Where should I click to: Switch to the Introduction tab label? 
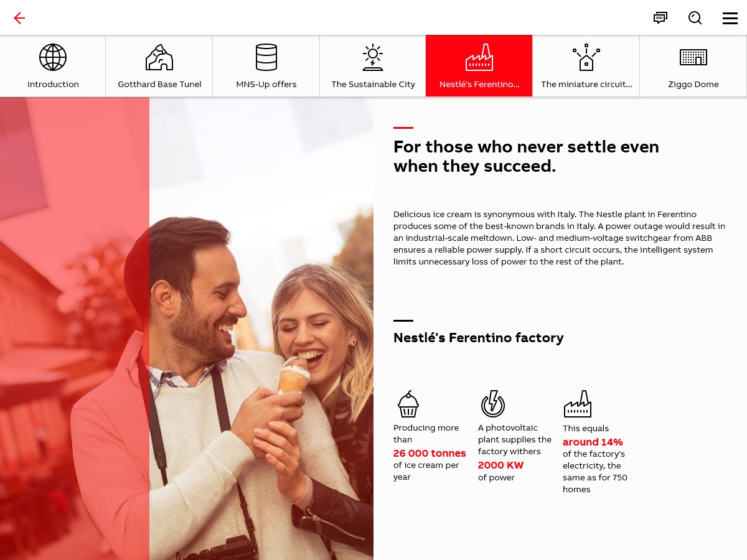53,85
